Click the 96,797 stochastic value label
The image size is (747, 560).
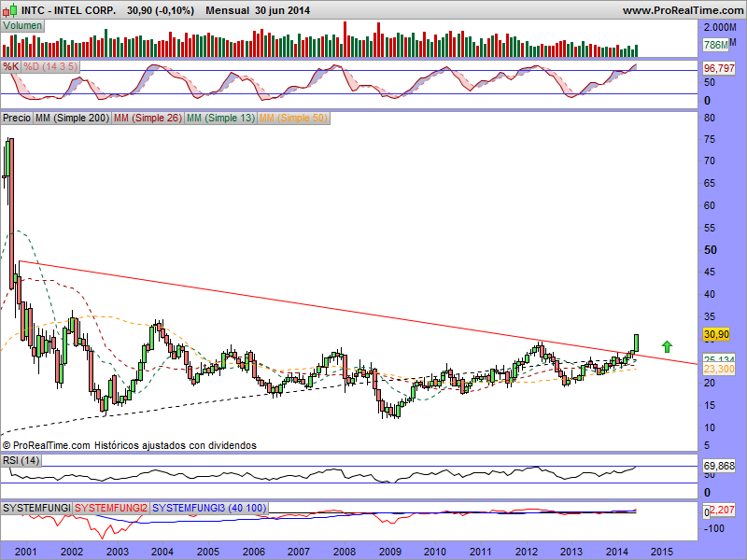pos(719,68)
